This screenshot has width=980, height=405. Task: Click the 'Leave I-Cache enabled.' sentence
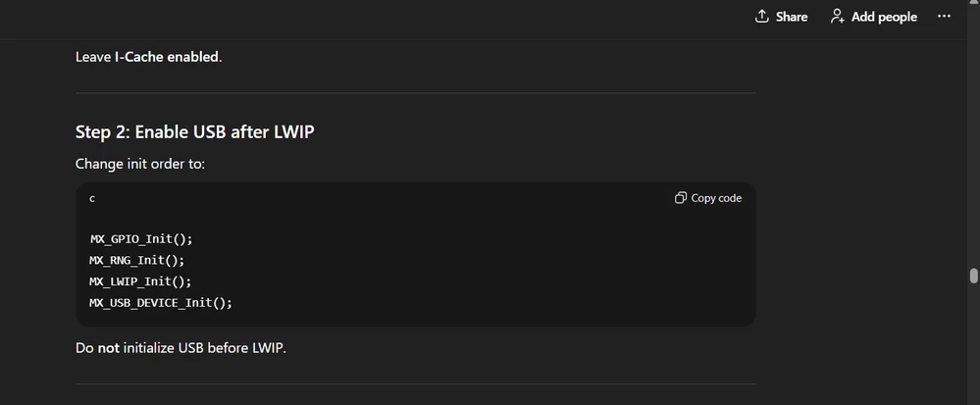pyautogui.click(x=149, y=57)
